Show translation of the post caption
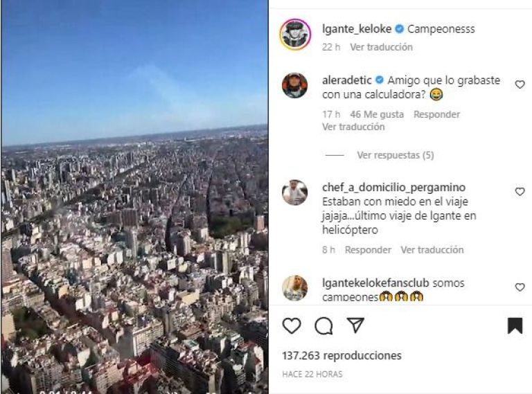Screen dimensions: 532x394 coord(382,47)
